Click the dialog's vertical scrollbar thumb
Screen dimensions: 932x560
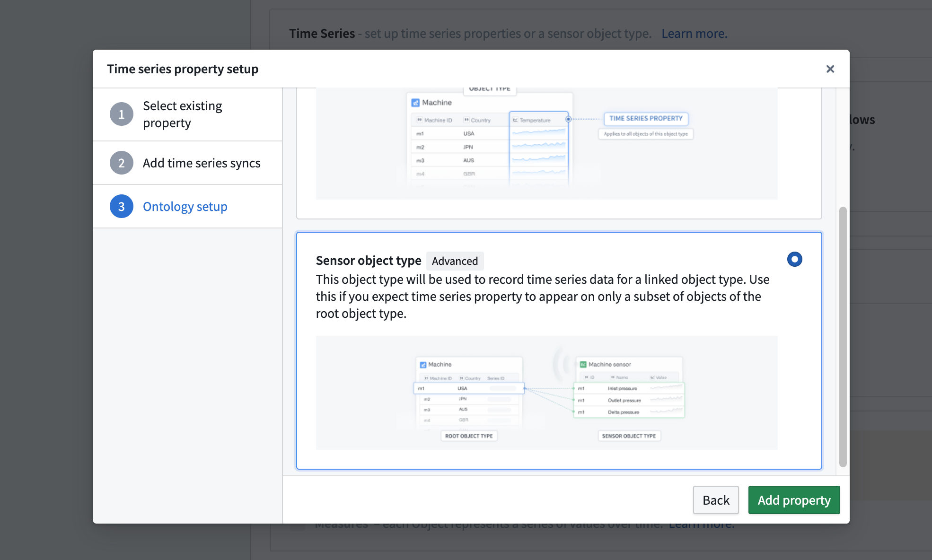(x=843, y=336)
